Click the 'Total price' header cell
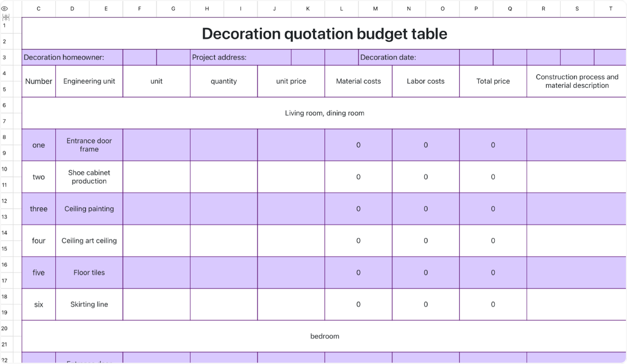 click(x=493, y=81)
